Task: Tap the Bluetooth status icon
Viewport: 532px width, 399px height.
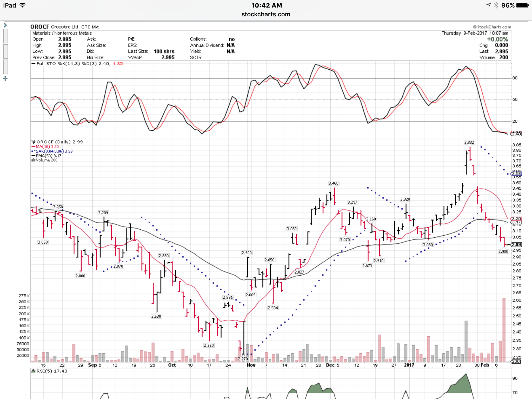Action: [496, 5]
